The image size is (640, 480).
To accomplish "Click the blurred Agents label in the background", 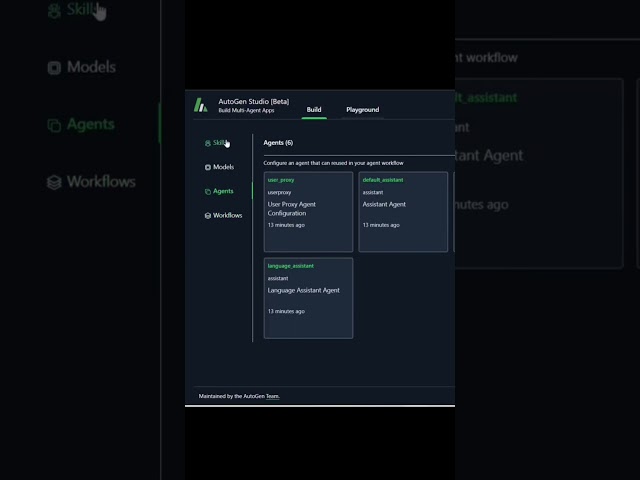I will click(x=90, y=124).
